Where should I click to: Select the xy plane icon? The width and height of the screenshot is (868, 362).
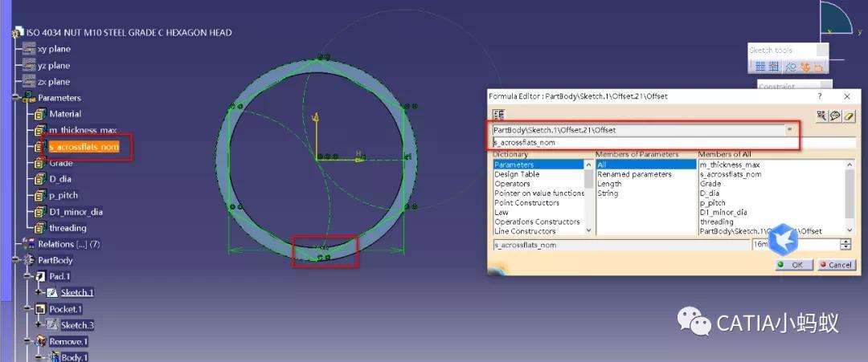point(30,49)
